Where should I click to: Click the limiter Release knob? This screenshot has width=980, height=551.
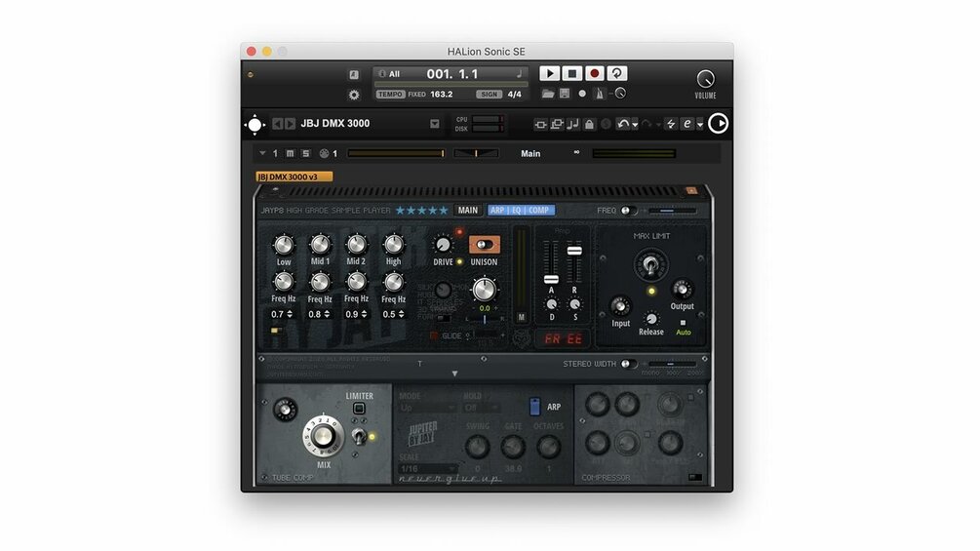(x=650, y=319)
